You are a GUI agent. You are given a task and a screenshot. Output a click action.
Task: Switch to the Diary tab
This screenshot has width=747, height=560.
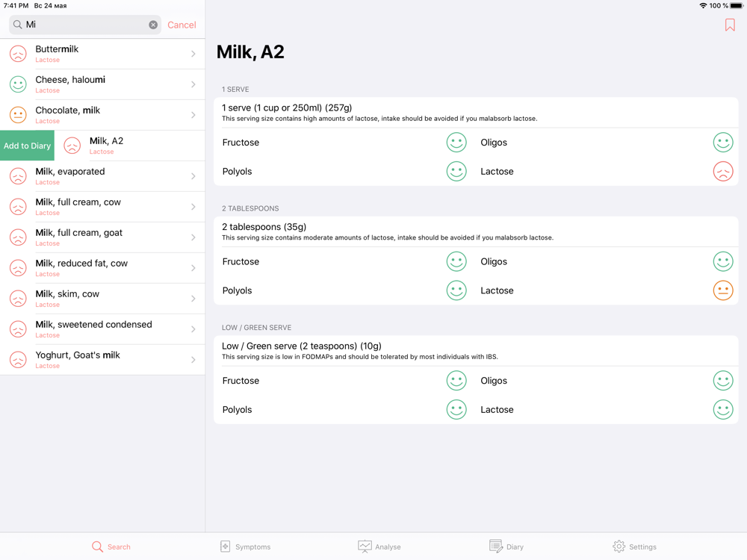tap(506, 547)
